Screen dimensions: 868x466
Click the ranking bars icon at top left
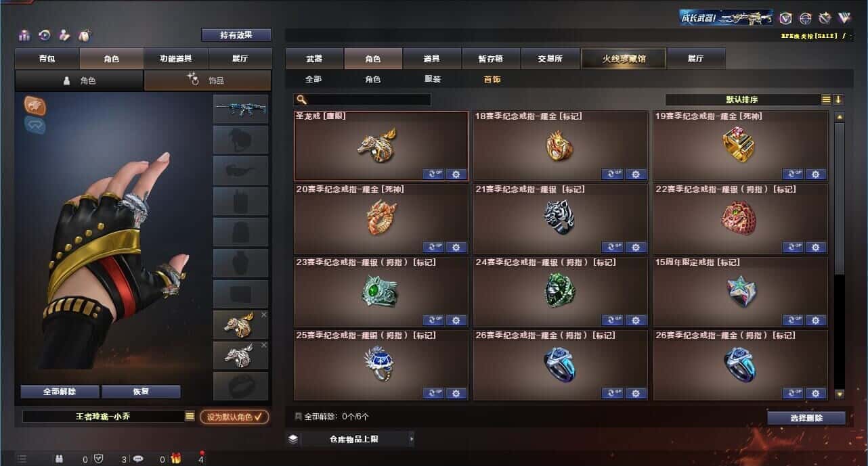pos(25,35)
